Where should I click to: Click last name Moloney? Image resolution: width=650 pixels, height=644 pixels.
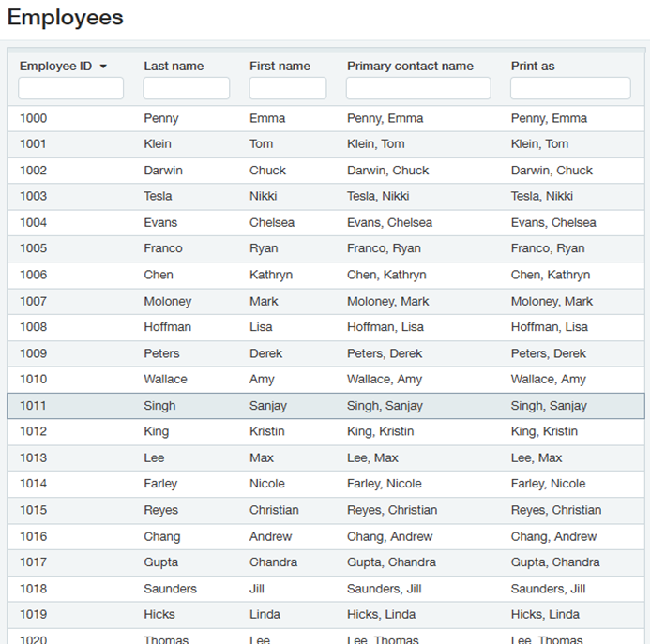[x=168, y=301]
